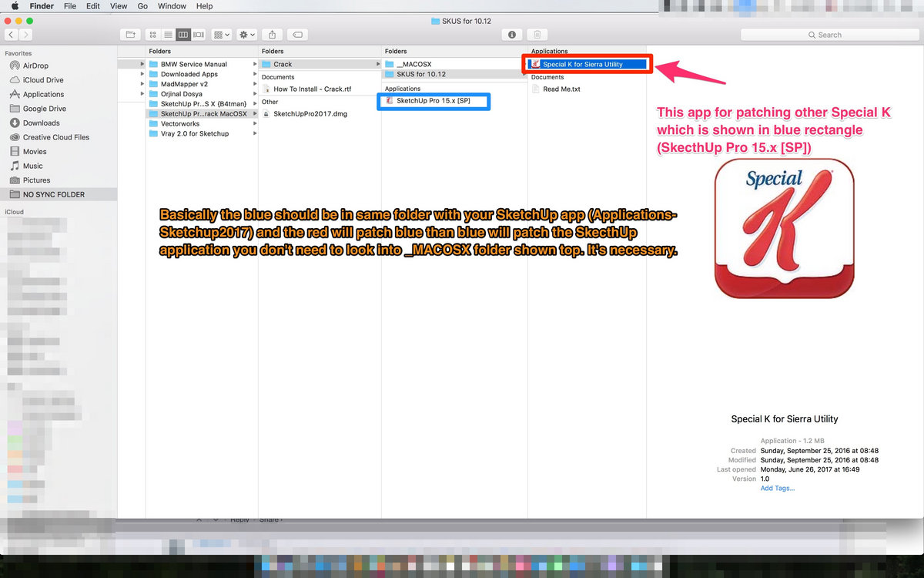Select the SketchUp Pr...rack MacOSX folder
This screenshot has width=924, height=578.
(x=202, y=113)
